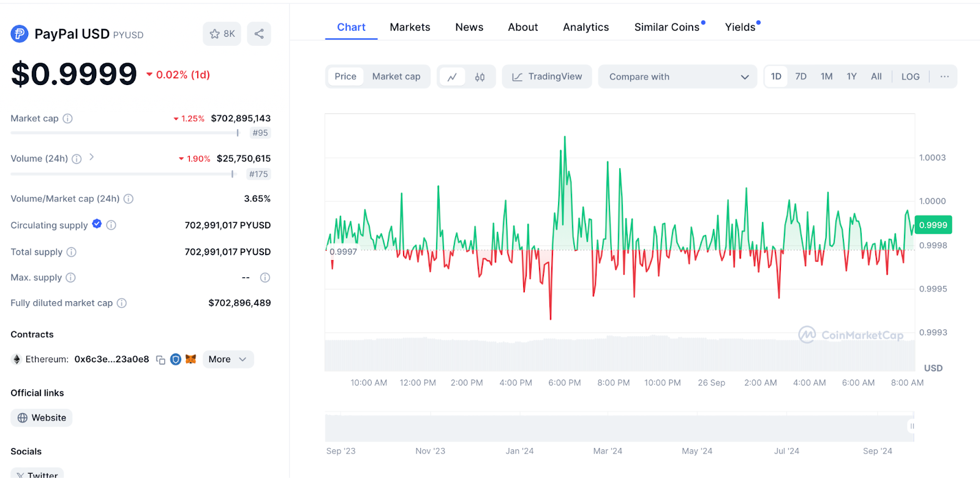Visit the official Website link
The image size is (980, 478).
41,418
